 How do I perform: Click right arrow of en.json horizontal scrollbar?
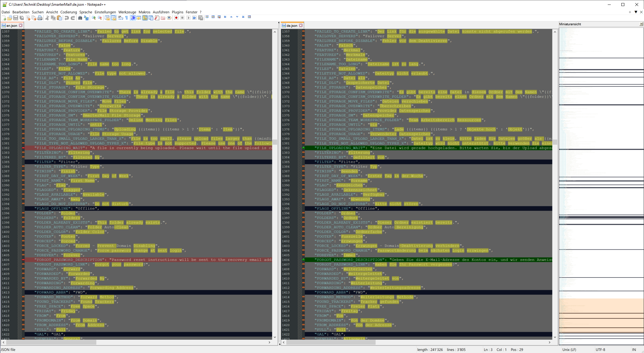269,342
